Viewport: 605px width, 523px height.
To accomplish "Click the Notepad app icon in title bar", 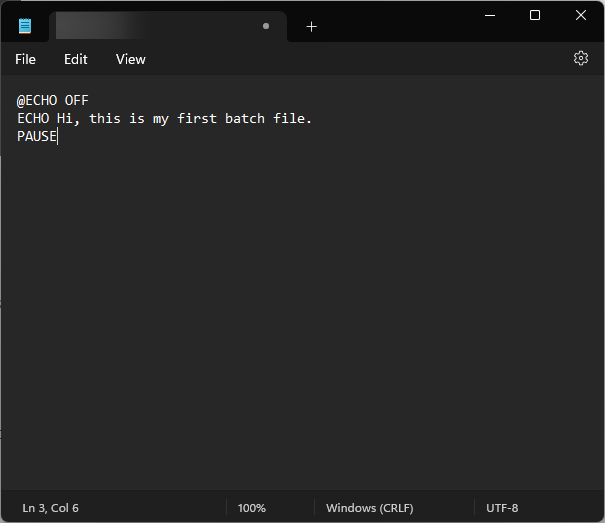I will click(25, 26).
